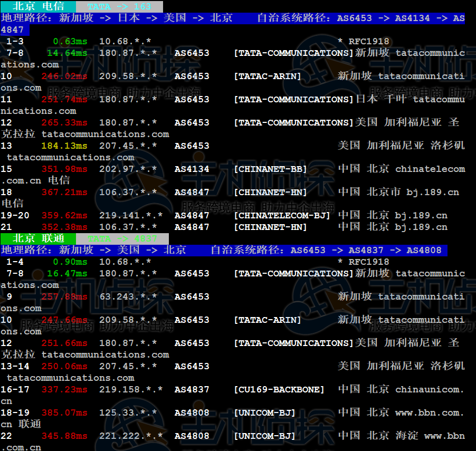Select IP 202.97.*.* on hop 15
Screen dimensions: 476x451
point(128,169)
